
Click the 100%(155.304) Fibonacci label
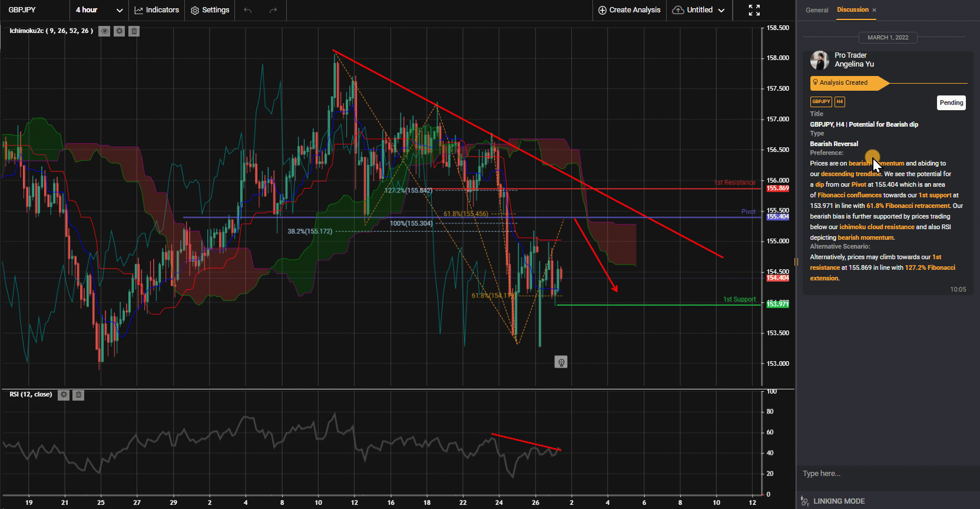click(x=411, y=223)
